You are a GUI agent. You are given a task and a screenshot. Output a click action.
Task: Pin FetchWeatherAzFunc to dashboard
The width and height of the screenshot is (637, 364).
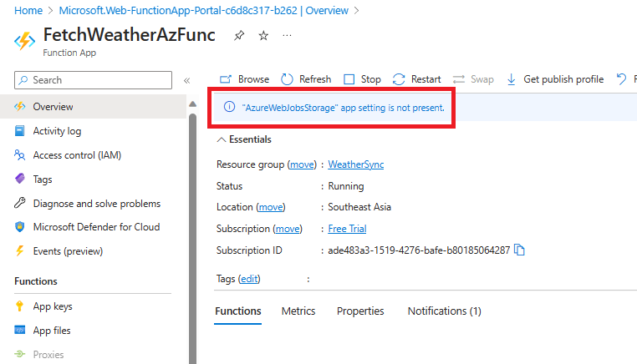[239, 36]
